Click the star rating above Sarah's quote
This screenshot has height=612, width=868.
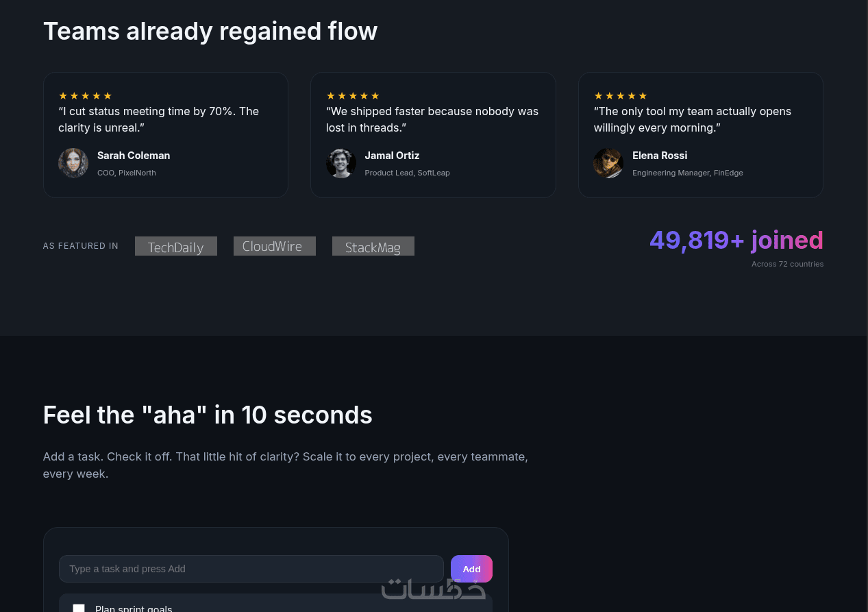[x=85, y=96]
